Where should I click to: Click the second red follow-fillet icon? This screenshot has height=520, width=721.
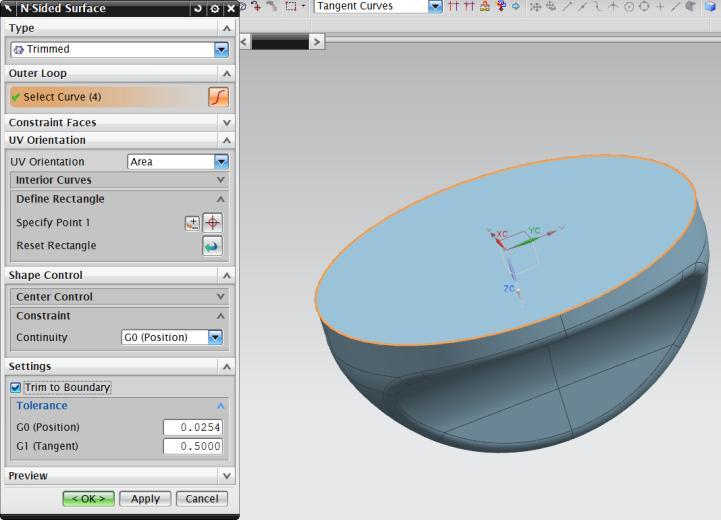click(x=469, y=6)
